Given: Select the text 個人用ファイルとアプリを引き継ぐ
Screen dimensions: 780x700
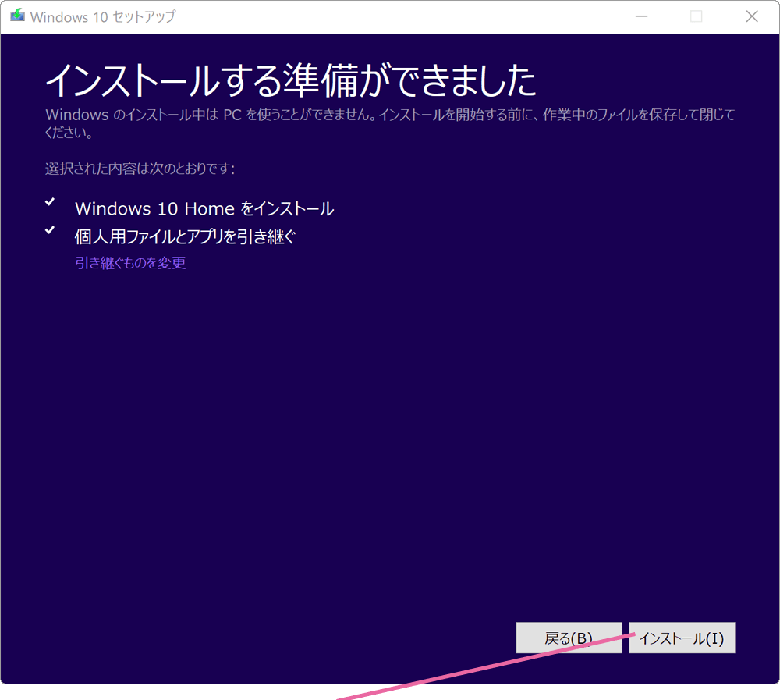Looking at the screenshot, I should [x=185, y=236].
